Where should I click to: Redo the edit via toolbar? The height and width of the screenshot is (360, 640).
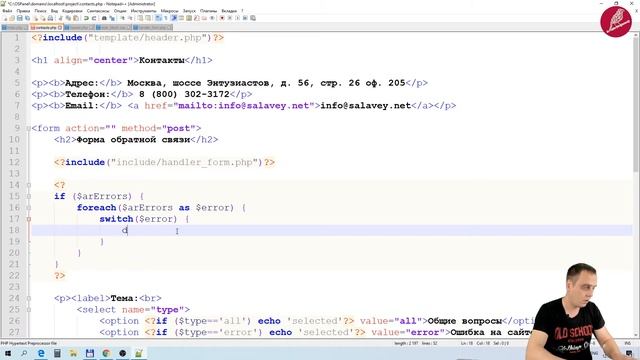coord(94,18)
